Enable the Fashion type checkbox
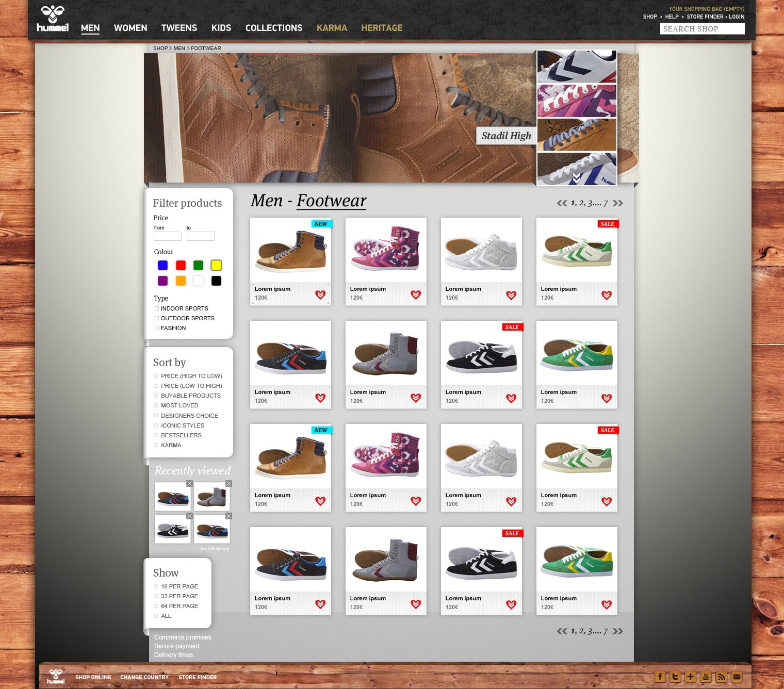 click(157, 328)
